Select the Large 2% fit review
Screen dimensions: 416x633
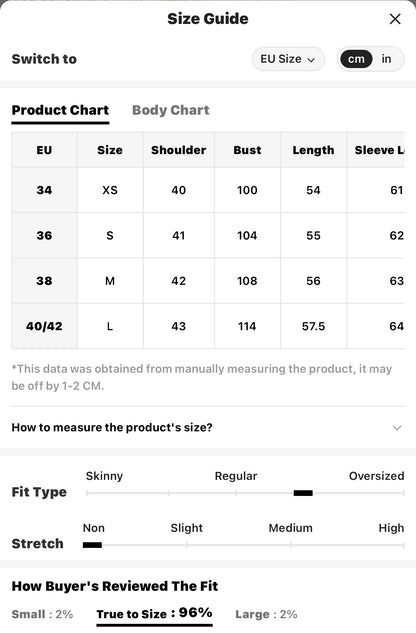(266, 614)
